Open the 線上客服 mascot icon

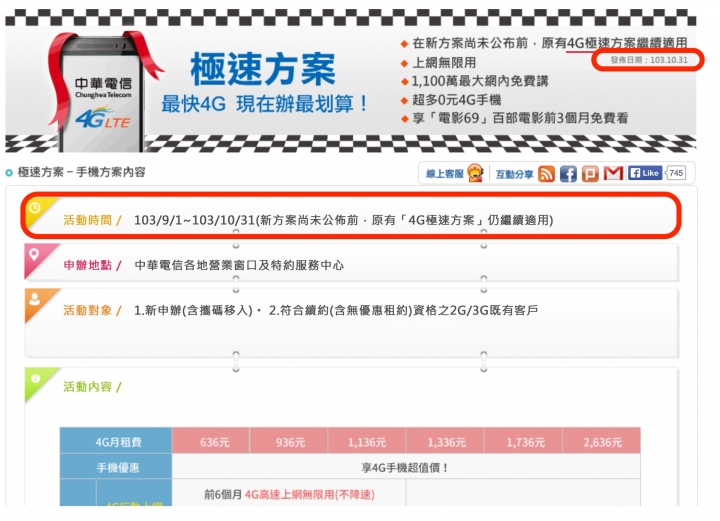(476, 174)
